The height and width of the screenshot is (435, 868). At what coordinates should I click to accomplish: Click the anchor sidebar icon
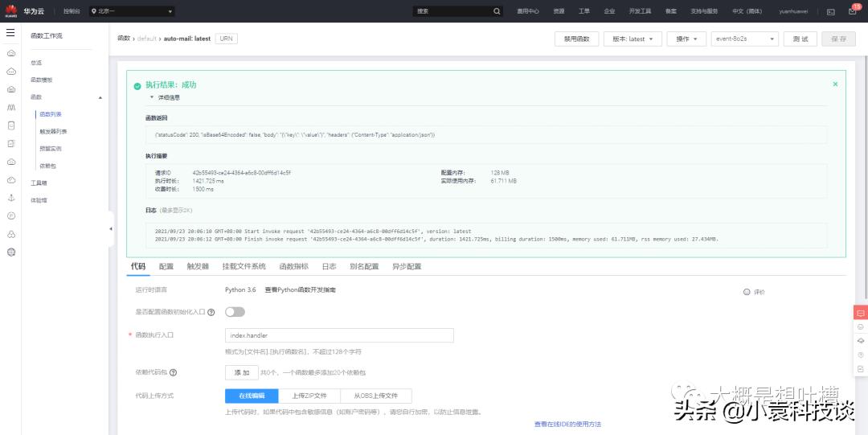click(x=11, y=198)
